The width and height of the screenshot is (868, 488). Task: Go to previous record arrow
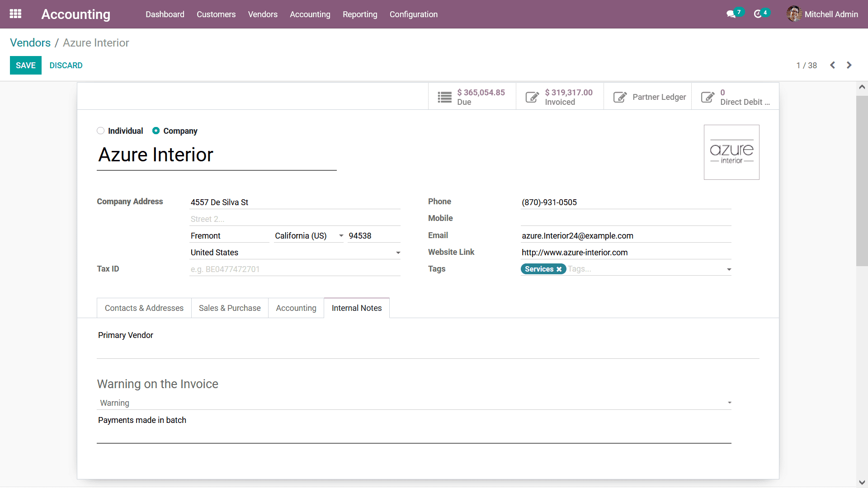pyautogui.click(x=832, y=65)
